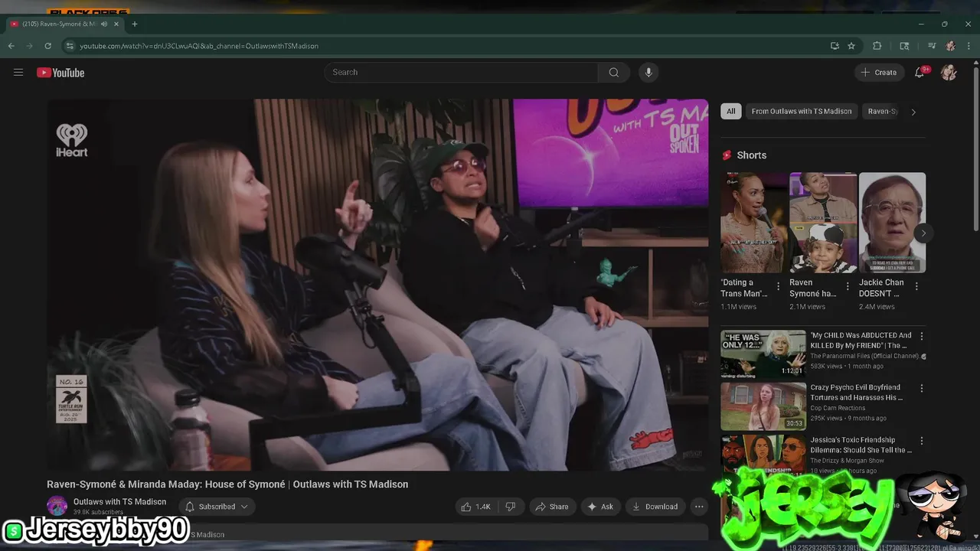The image size is (980, 551).
Task: Share the video
Action: (552, 507)
